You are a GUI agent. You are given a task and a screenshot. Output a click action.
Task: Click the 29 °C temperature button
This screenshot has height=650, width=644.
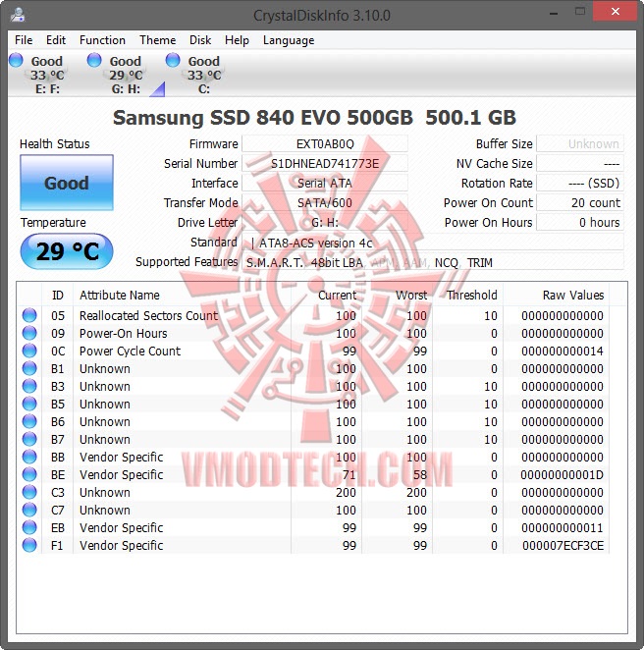click(x=67, y=251)
